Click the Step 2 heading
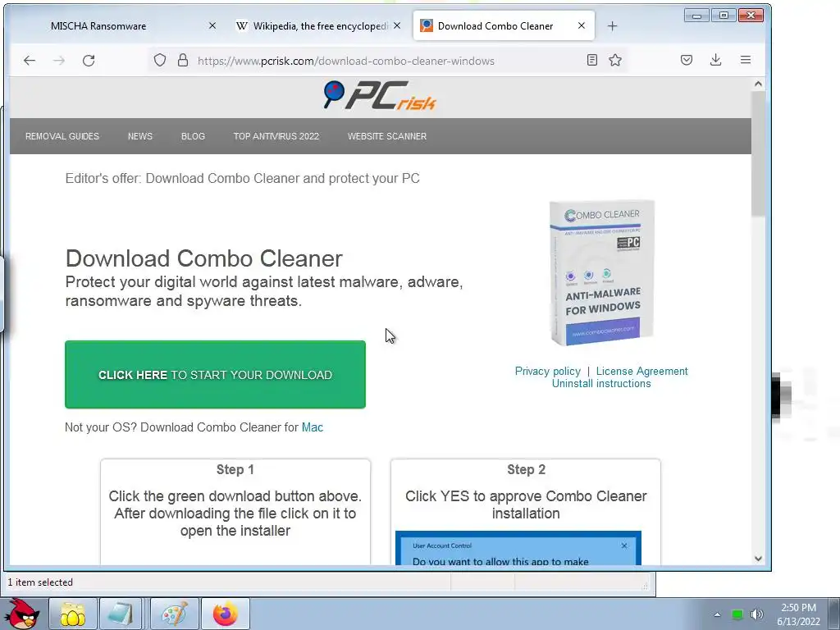 click(526, 470)
